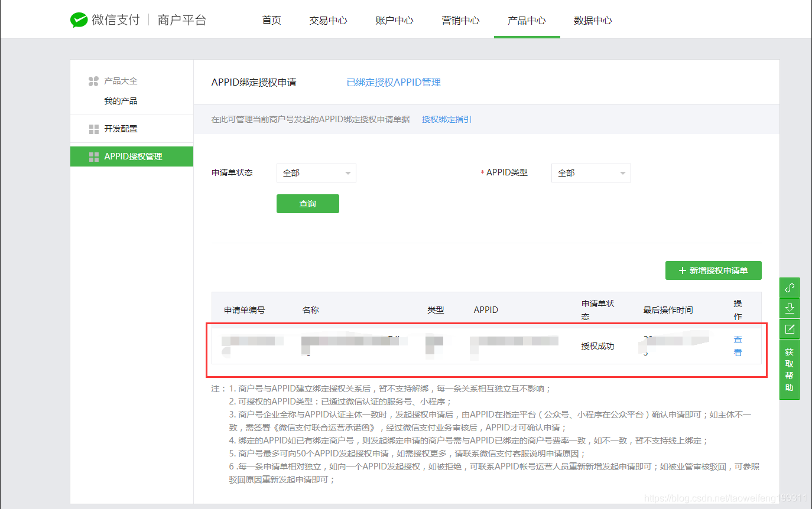The height and width of the screenshot is (509, 812).
Task: Select 产品中心 in top navigation
Action: click(x=527, y=20)
